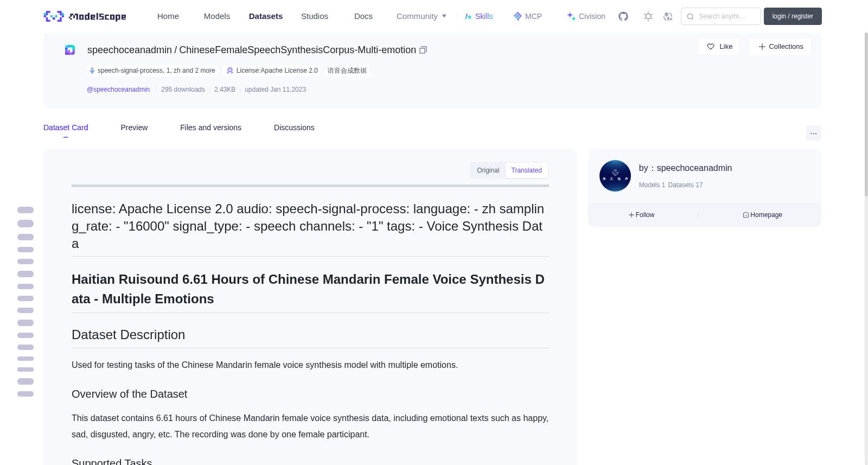Open the ModelScope logo home link

(85, 16)
